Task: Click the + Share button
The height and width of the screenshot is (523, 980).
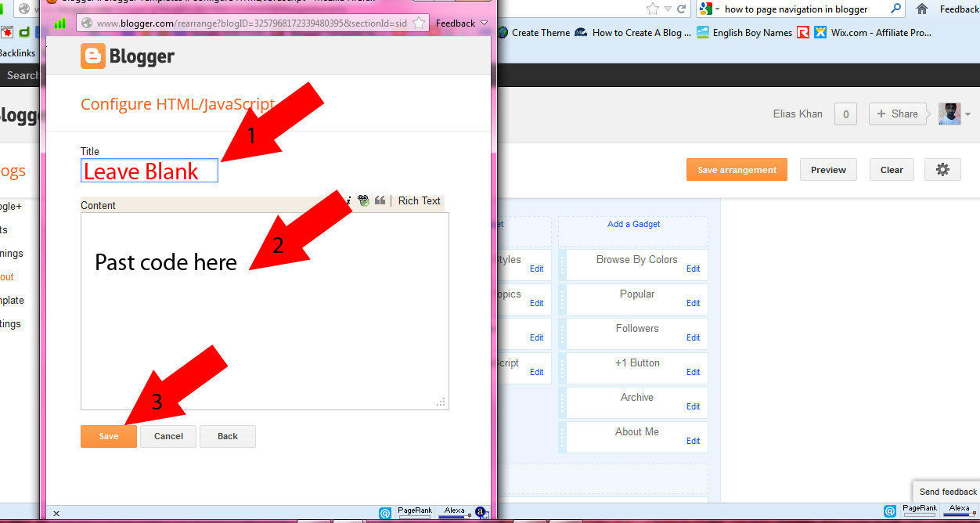Action: [898, 114]
